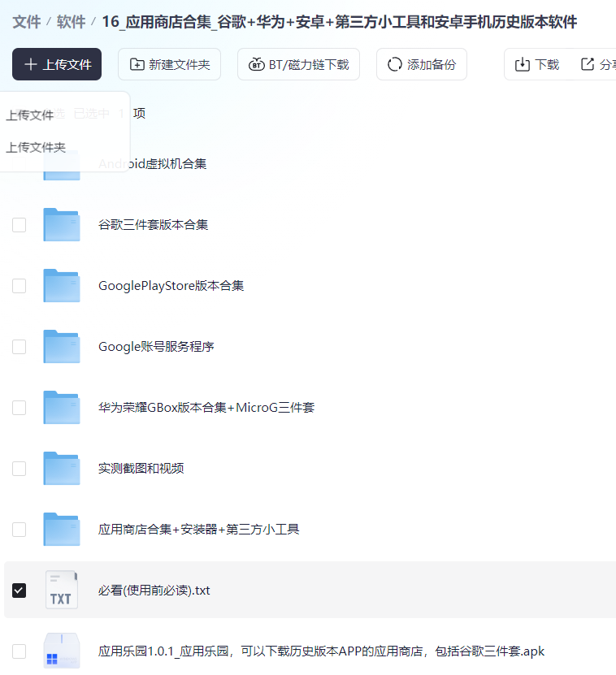Open folder name 实测截图和视频
This screenshot has height=675, width=616.
tap(141, 469)
